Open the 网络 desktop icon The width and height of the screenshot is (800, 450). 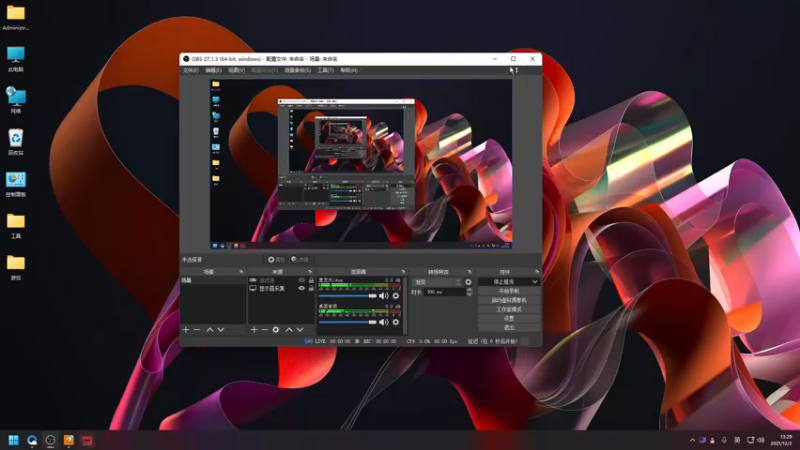16,100
